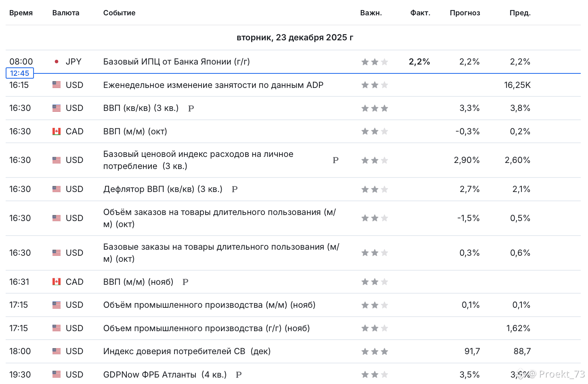The height and width of the screenshot is (384, 588).
Task: Click the 'P' icon for Базовый ценовой индекс
Action: [x=336, y=160]
